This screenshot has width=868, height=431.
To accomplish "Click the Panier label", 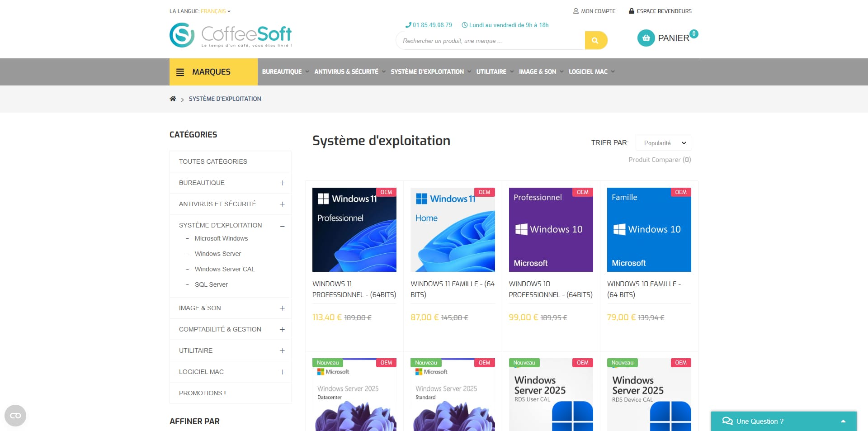I will coord(673,38).
